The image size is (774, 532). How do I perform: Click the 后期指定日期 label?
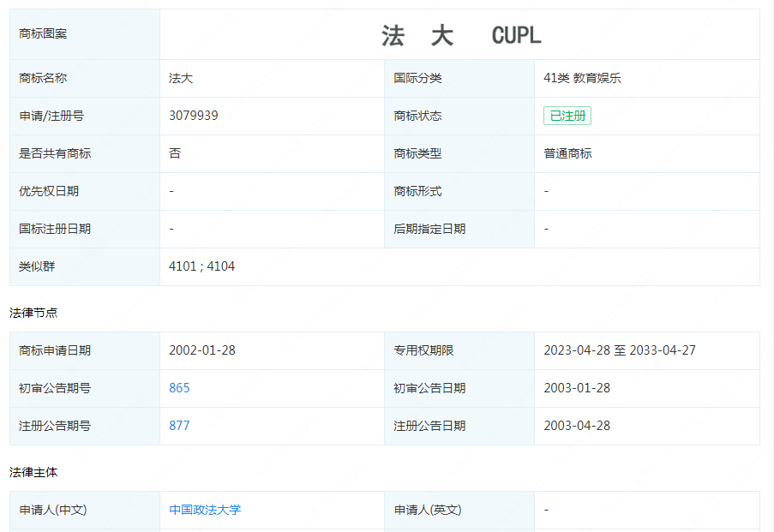[429, 229]
